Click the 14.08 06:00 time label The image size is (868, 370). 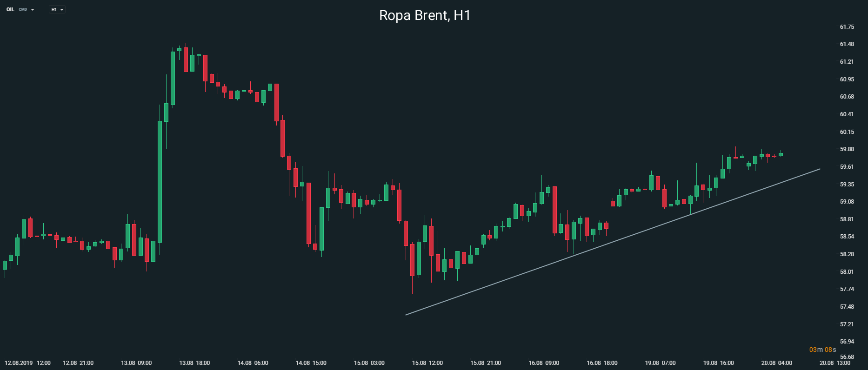point(253,363)
